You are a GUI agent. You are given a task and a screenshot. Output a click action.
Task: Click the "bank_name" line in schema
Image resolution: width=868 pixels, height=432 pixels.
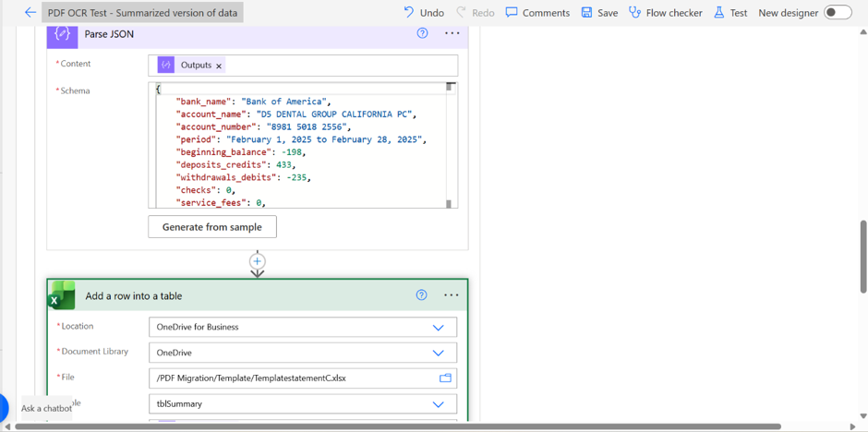coord(253,102)
